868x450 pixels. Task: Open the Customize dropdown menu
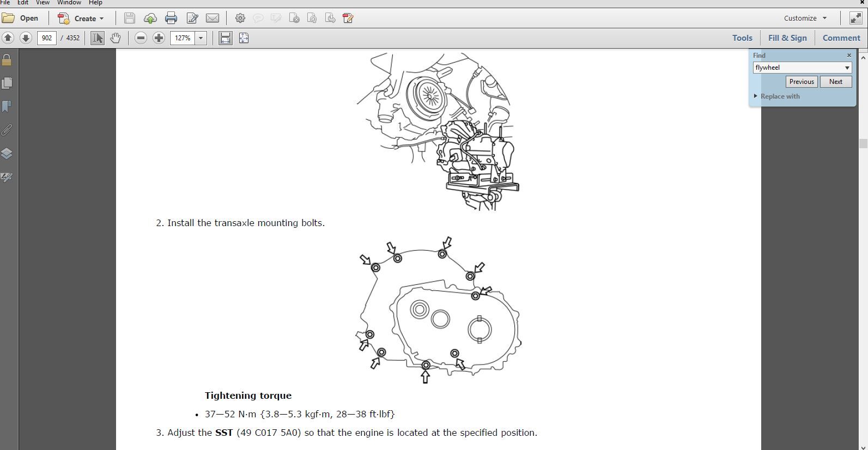805,19
